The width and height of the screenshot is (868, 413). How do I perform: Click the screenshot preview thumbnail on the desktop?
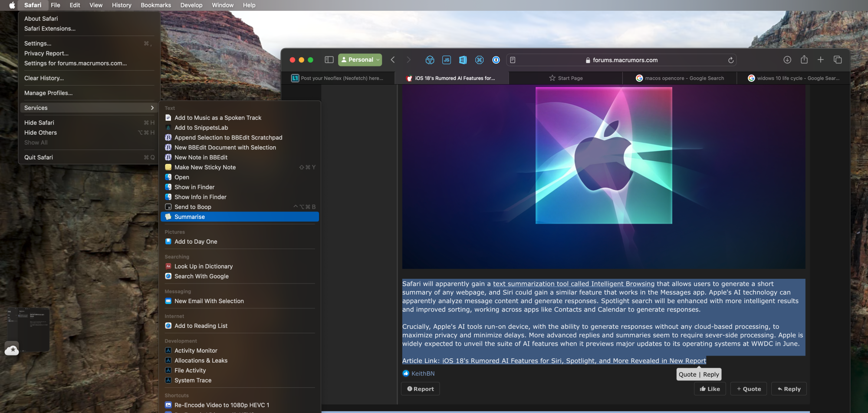coord(28,329)
